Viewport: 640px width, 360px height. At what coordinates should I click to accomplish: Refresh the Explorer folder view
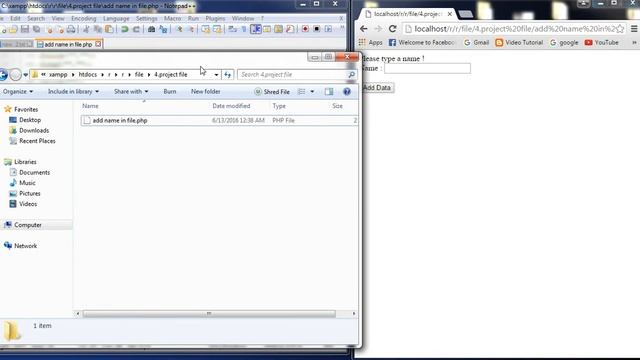tap(228, 75)
